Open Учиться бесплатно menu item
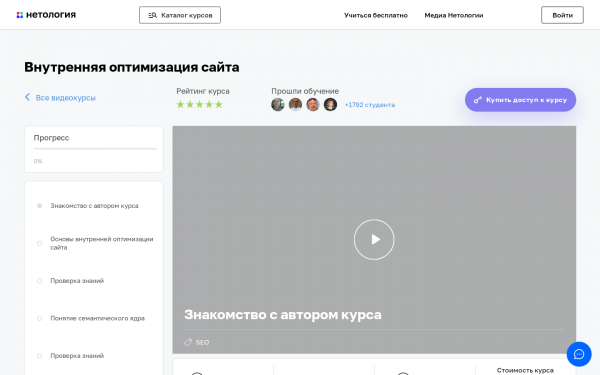Screen dimensions: 600x375 click(x=376, y=15)
